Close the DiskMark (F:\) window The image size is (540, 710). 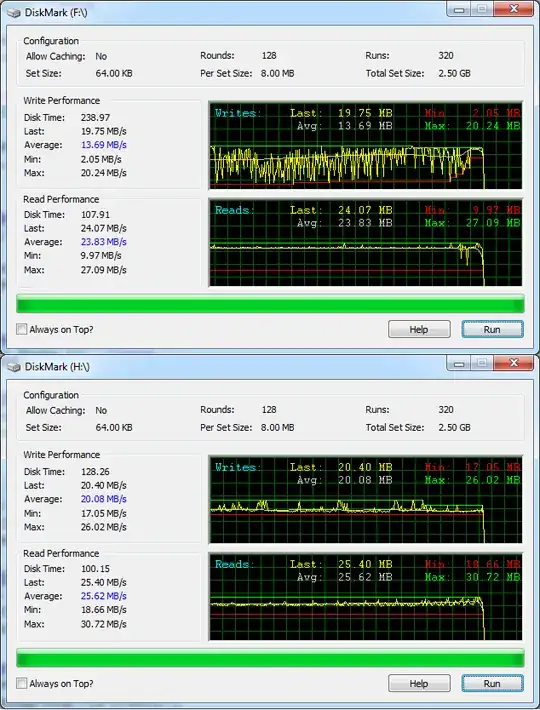point(513,10)
